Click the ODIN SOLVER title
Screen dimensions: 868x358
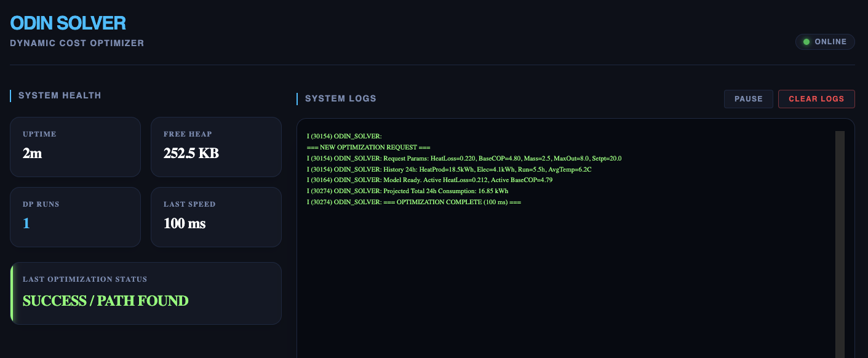pos(68,23)
